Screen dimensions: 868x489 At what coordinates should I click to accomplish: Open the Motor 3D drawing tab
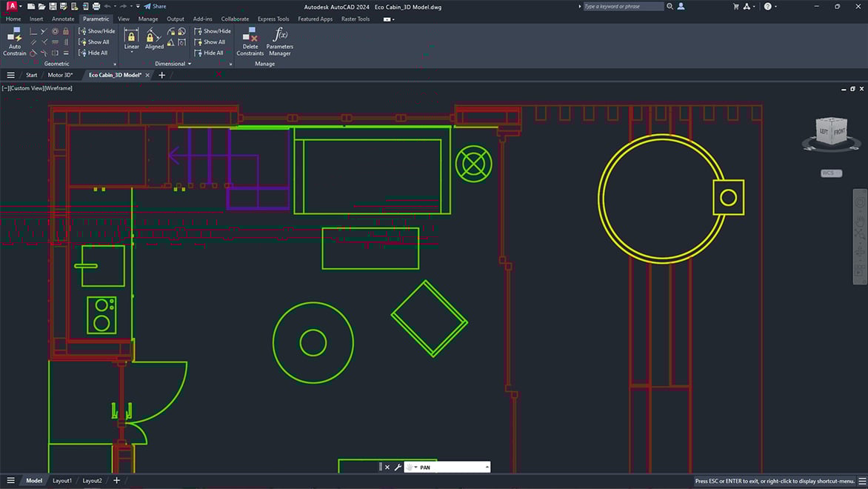tap(59, 75)
